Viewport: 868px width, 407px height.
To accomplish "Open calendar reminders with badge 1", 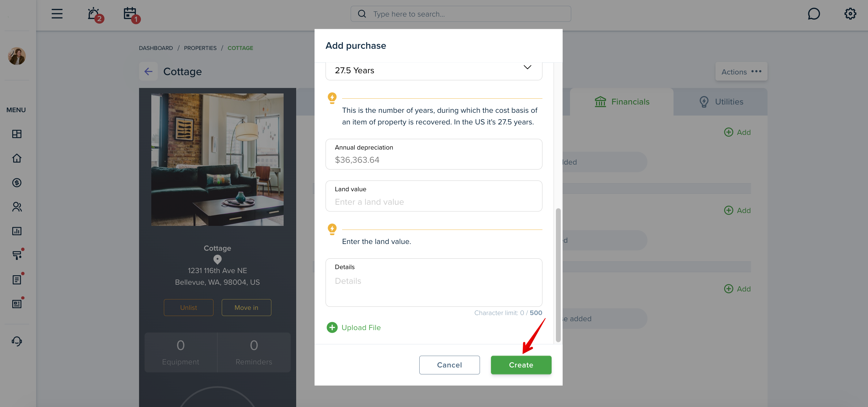I will [x=131, y=14].
